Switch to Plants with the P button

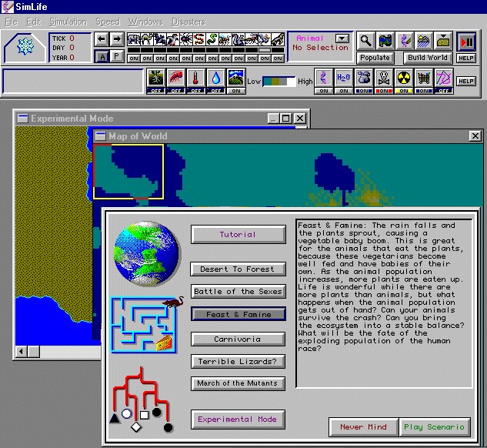click(x=116, y=56)
